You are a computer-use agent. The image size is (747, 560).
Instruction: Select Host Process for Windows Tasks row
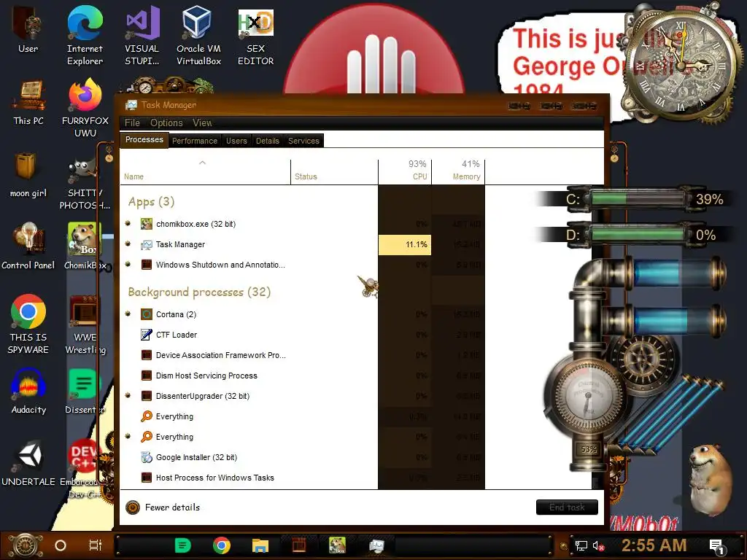[303, 478]
